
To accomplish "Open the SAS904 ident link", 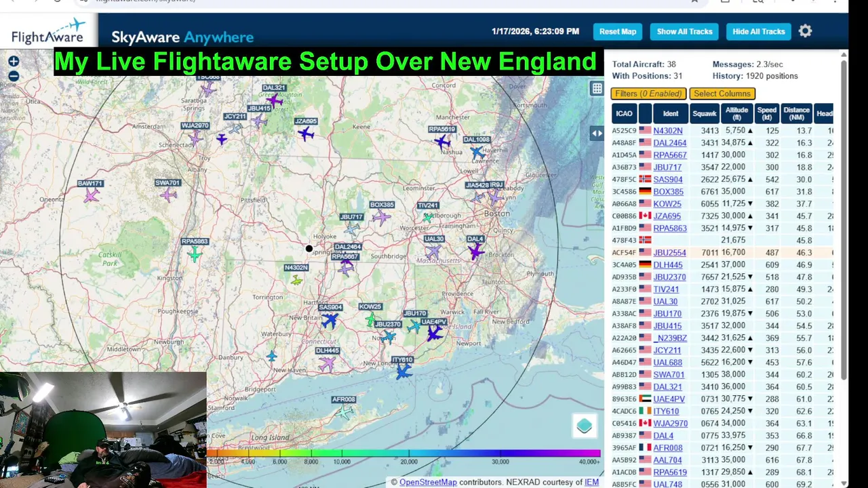I will [x=668, y=180].
